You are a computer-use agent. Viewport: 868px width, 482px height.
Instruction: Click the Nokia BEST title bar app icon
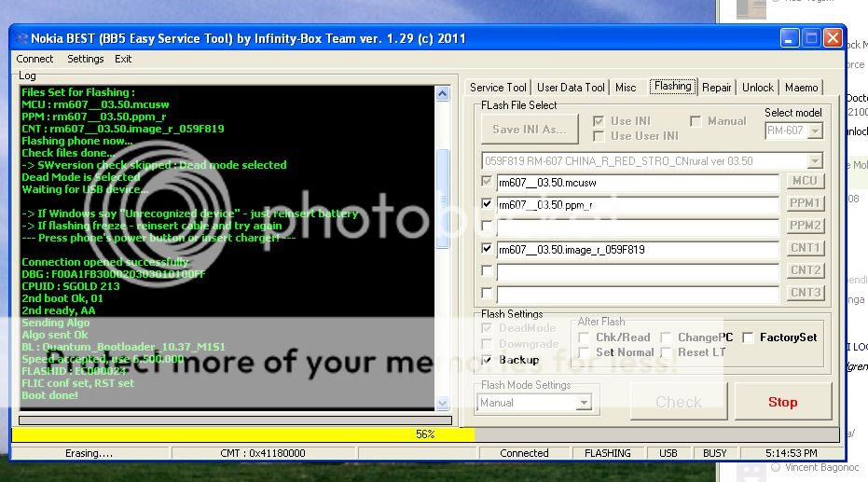pyautogui.click(x=21, y=39)
